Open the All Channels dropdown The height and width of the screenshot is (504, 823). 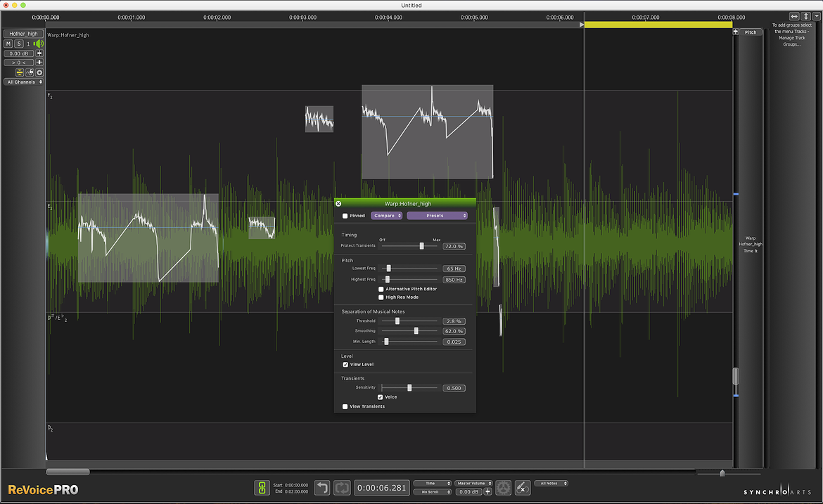[24, 82]
